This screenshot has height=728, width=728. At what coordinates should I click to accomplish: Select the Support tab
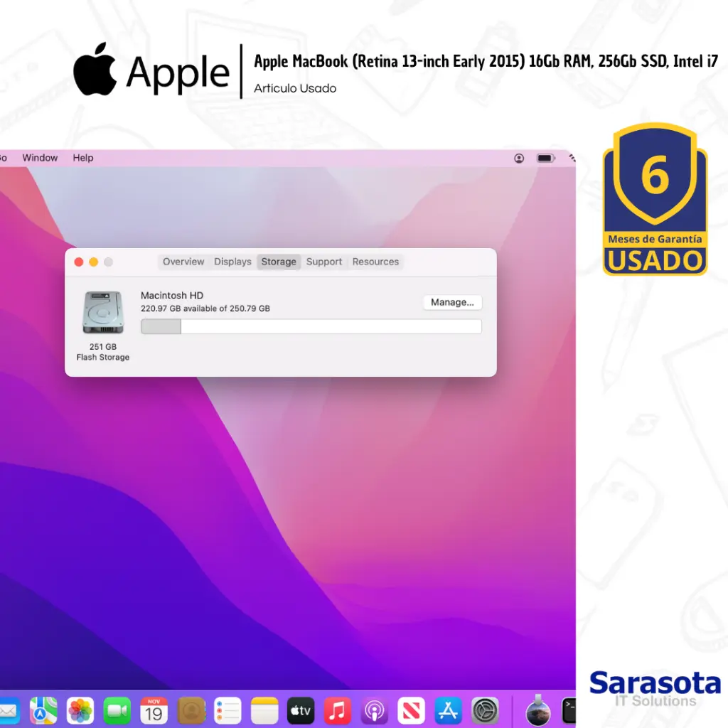pyautogui.click(x=324, y=262)
